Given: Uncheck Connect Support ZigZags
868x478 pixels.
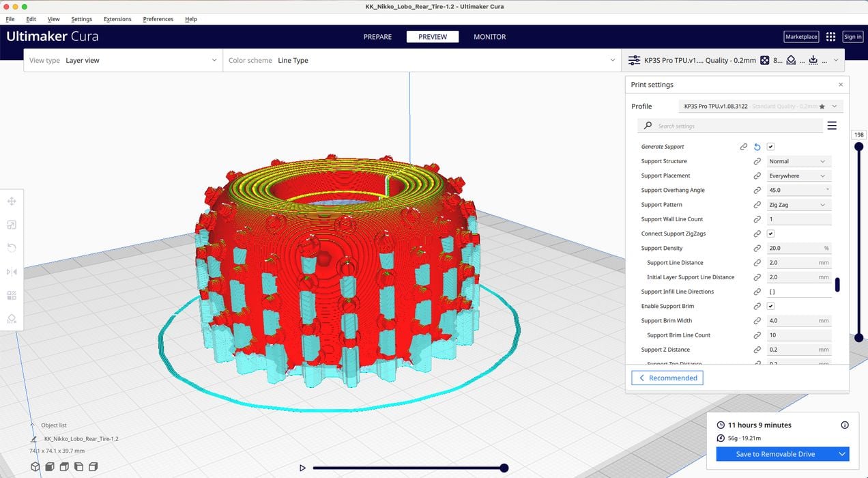Looking at the screenshot, I should [770, 234].
